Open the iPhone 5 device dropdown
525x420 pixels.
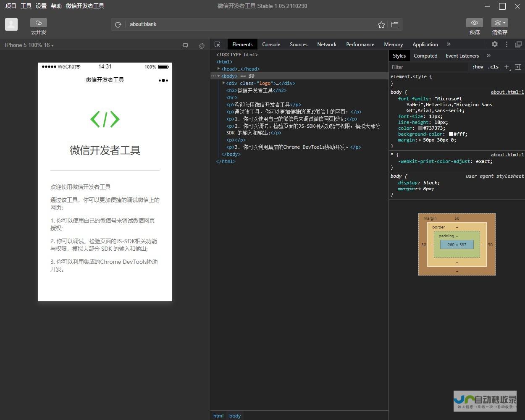point(29,45)
